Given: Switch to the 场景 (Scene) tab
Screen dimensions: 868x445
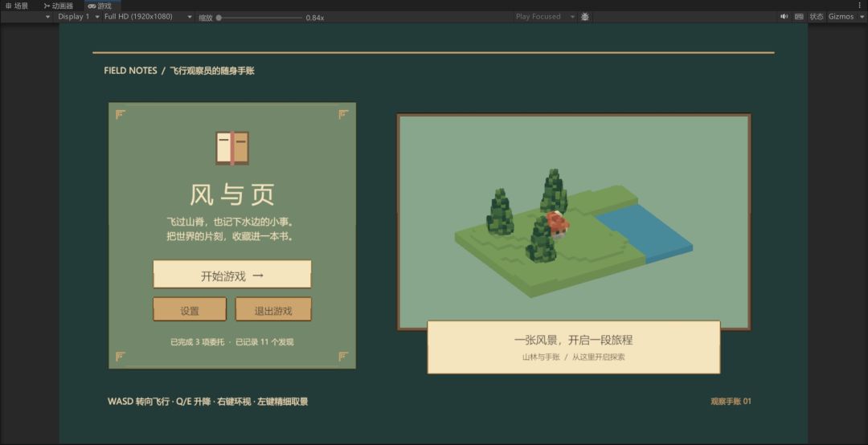Looking at the screenshot, I should [x=17, y=6].
